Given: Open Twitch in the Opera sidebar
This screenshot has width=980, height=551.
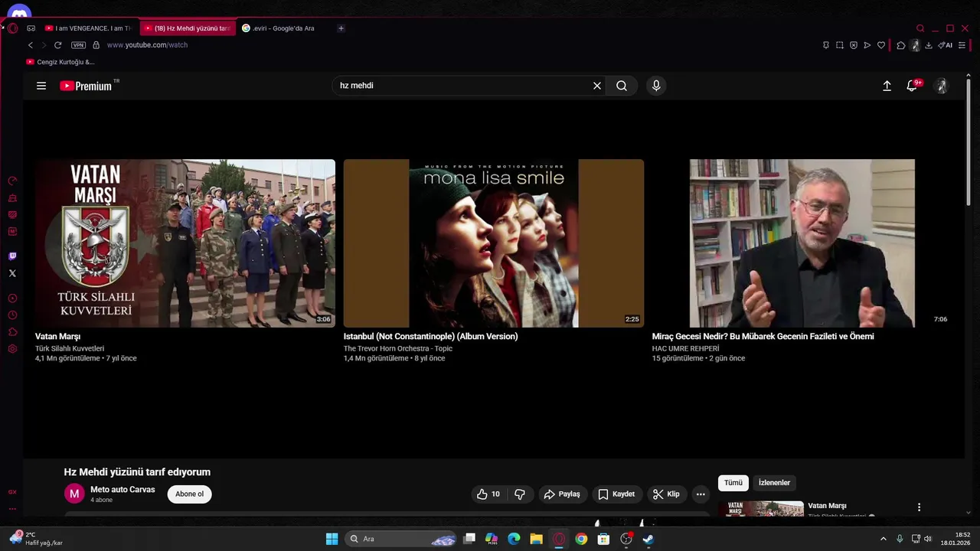Looking at the screenshot, I should coord(12,256).
